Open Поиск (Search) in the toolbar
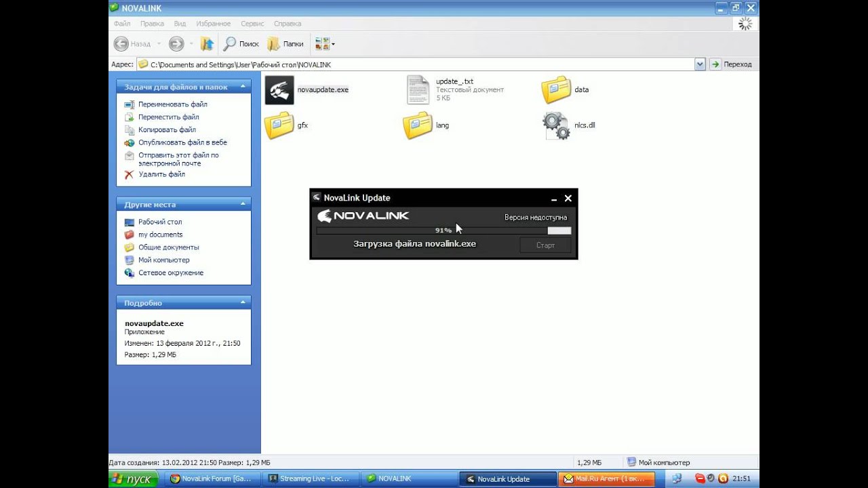Image resolution: width=868 pixels, height=488 pixels. (x=241, y=44)
